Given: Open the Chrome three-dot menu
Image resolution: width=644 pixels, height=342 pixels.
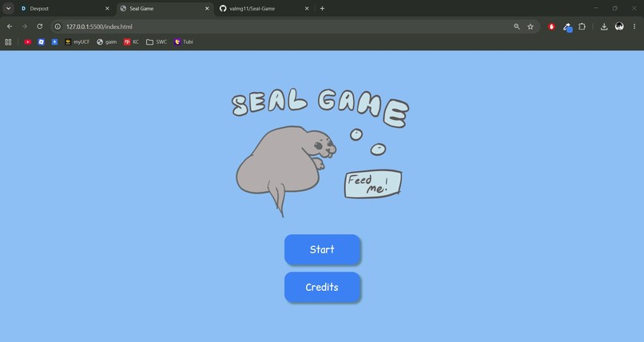Looking at the screenshot, I should pos(634,26).
